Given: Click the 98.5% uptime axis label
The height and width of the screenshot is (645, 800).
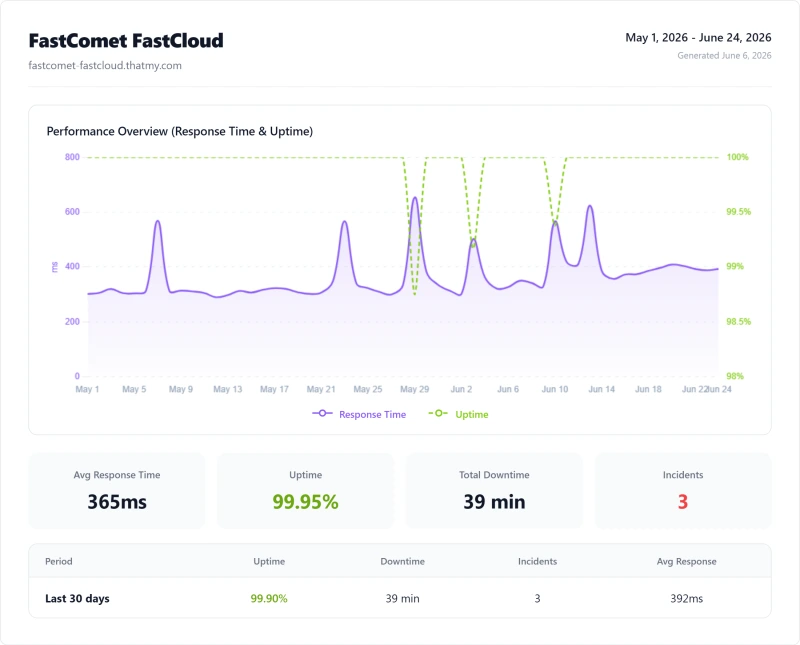Looking at the screenshot, I should (x=739, y=321).
